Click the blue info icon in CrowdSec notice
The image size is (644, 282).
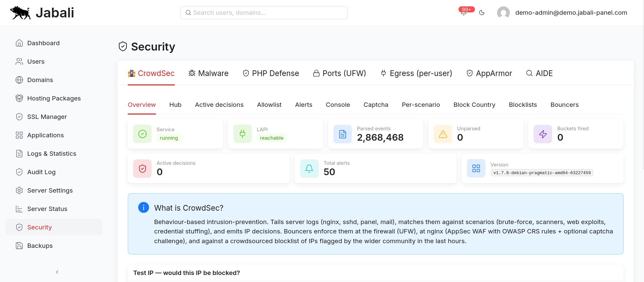tap(144, 207)
